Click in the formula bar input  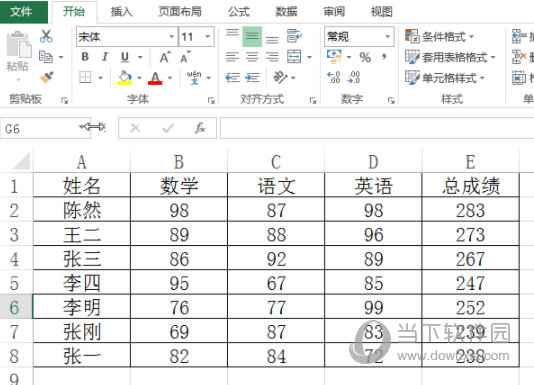tap(377, 128)
